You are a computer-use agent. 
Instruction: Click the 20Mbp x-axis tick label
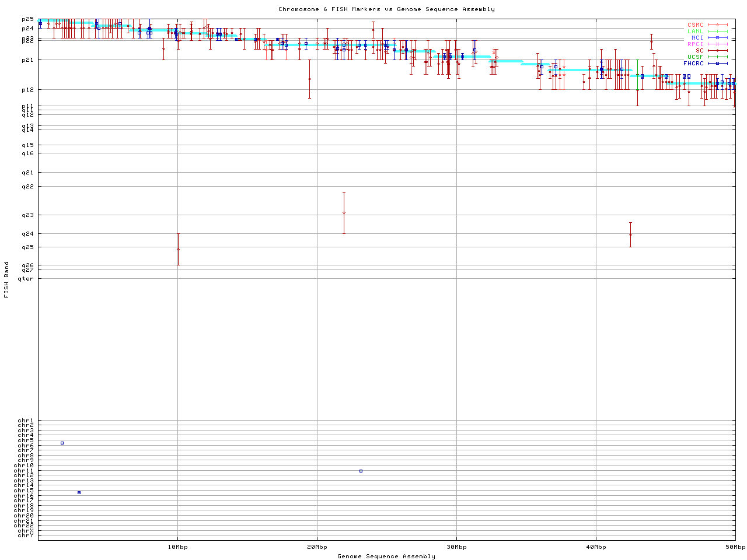317,547
